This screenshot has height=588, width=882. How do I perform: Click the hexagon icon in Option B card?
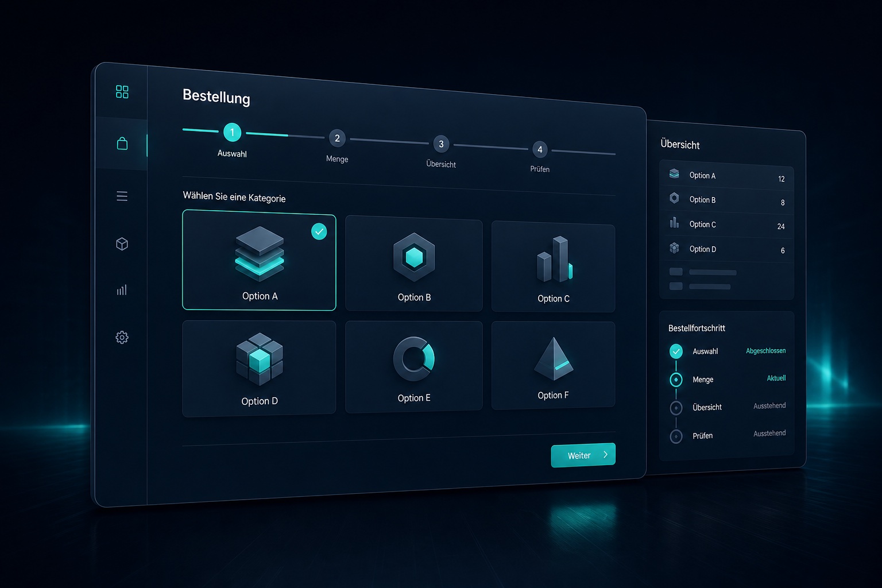[414, 257]
